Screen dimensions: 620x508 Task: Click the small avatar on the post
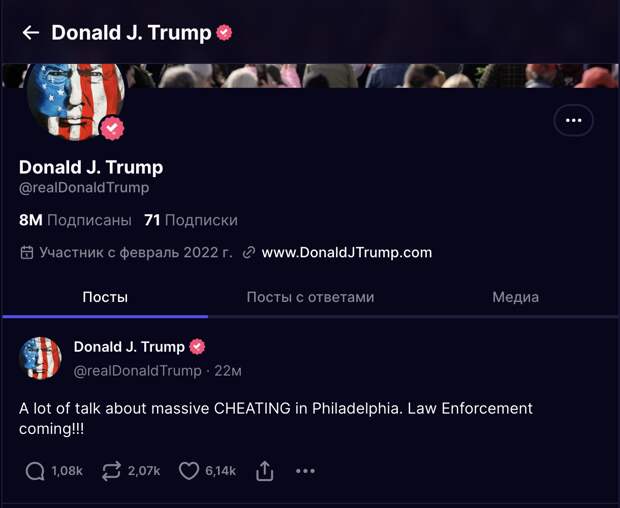tap(40, 358)
